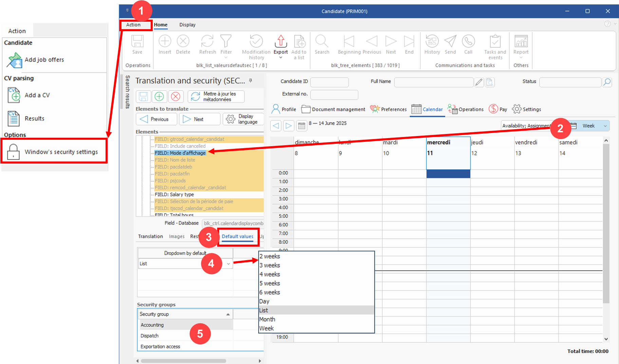Click the Full Name edit pencil icon
Screen dimensions: 619x364
click(479, 82)
